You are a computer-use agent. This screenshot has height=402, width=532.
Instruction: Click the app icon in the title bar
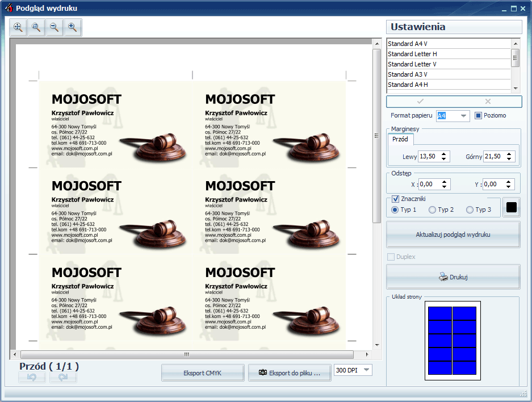click(9, 8)
